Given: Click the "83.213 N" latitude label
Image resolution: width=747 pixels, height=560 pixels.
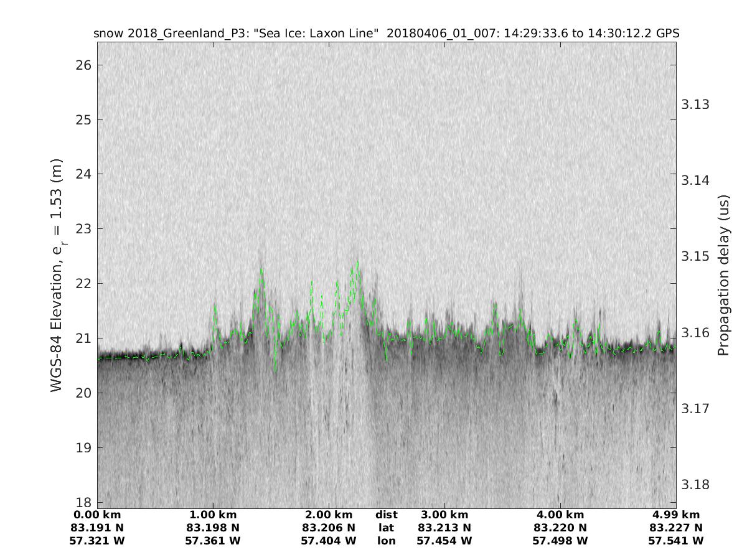Looking at the screenshot, I should click(x=444, y=528).
